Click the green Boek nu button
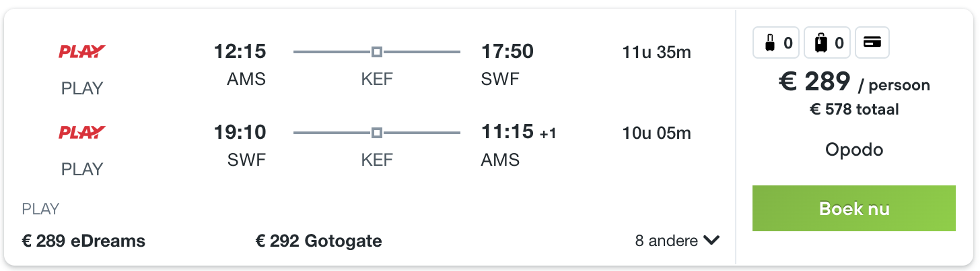 (x=854, y=208)
